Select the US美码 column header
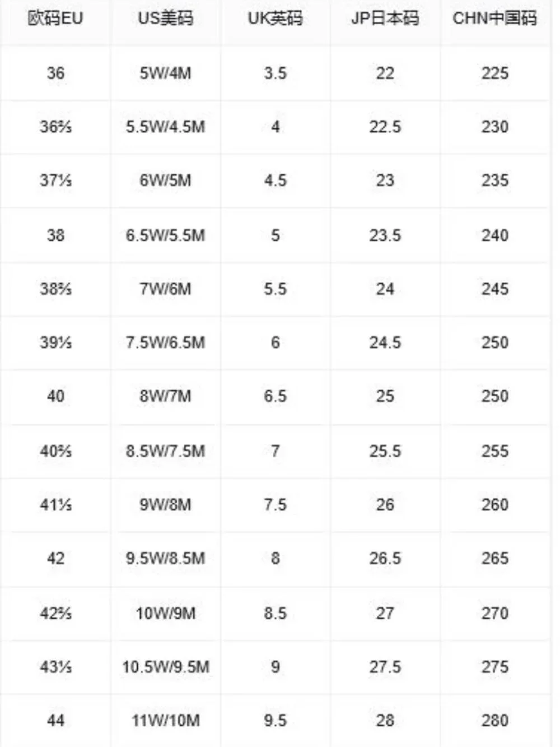This screenshot has height=747, width=560. [x=165, y=18]
